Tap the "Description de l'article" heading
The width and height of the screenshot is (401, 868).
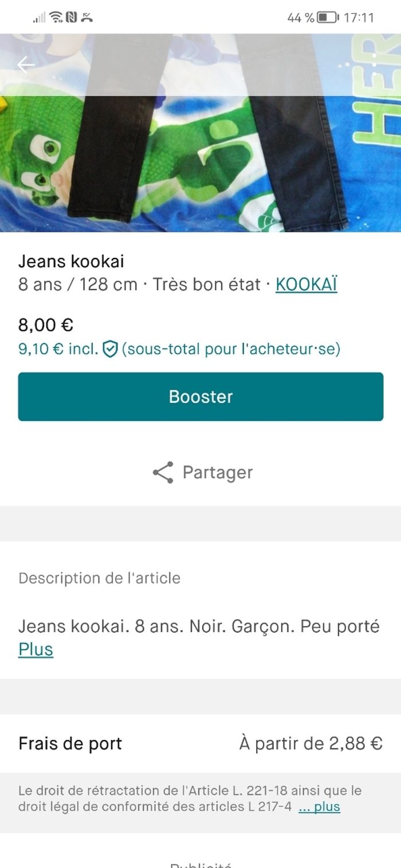[x=99, y=578]
